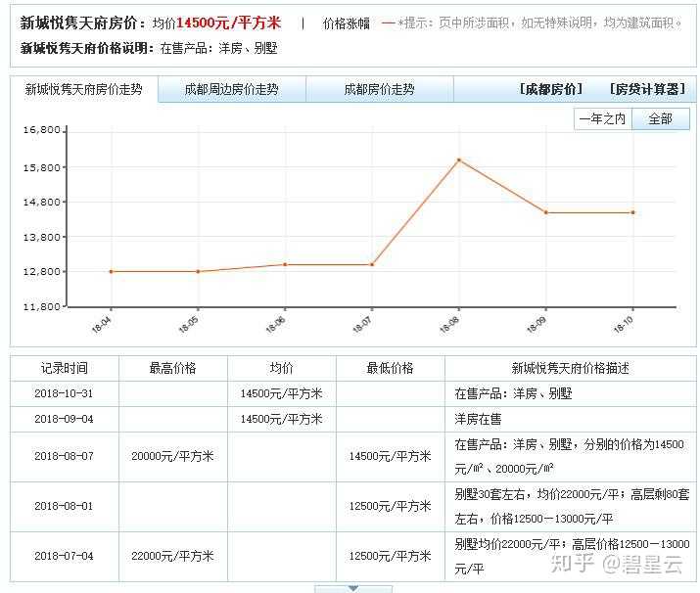Click the 11,800 y-axis label

41,306
